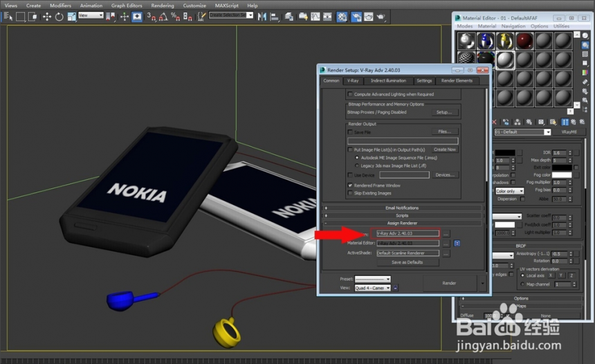Choose the Rectangular Selection Region tool

[21, 17]
